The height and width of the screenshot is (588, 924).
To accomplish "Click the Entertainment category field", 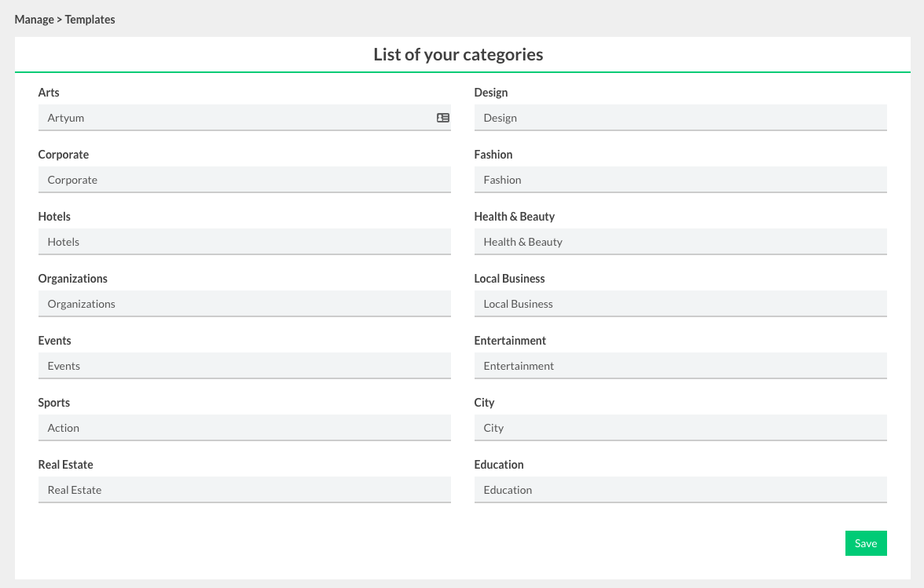I will pyautogui.click(x=680, y=366).
